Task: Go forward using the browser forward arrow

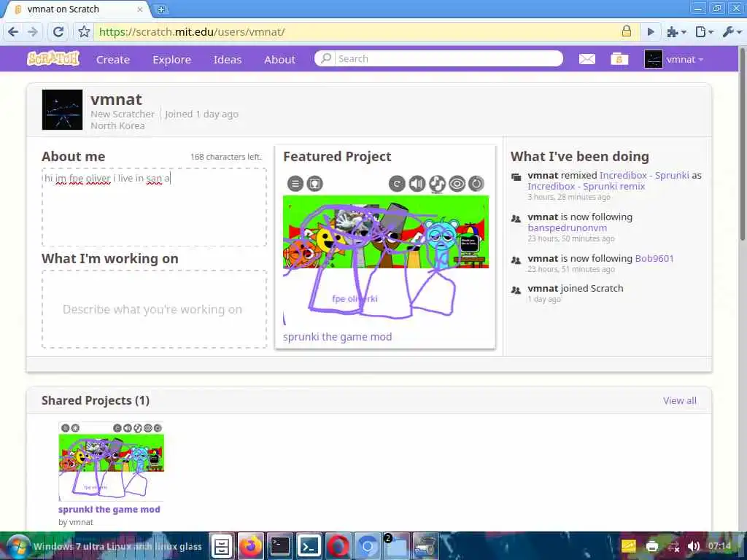Action: (x=33, y=32)
